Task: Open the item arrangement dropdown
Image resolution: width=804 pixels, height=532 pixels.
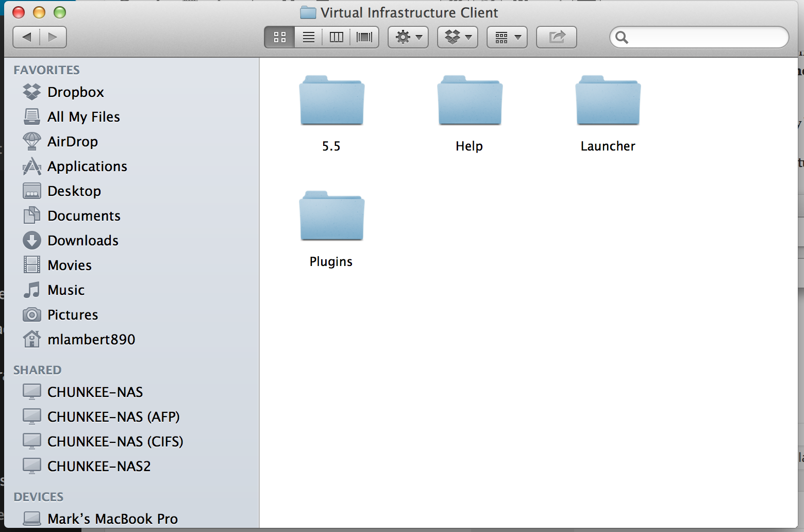Action: (507, 37)
